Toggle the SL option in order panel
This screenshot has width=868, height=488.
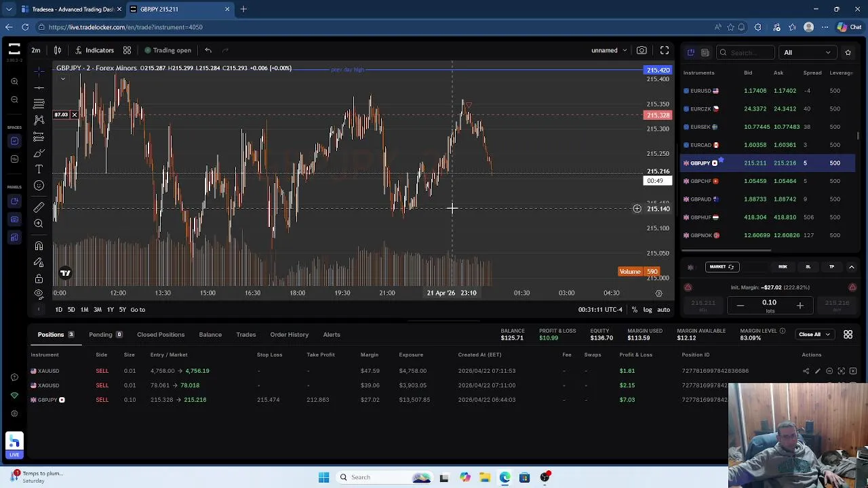coord(808,267)
